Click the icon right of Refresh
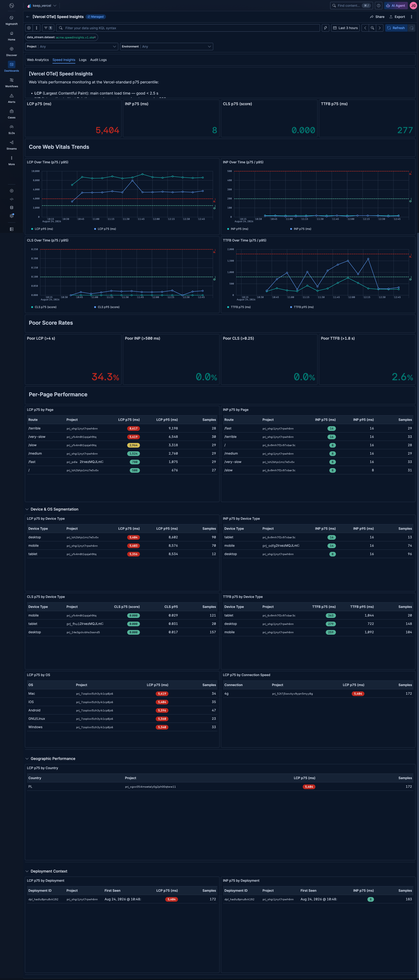 pyautogui.click(x=411, y=28)
